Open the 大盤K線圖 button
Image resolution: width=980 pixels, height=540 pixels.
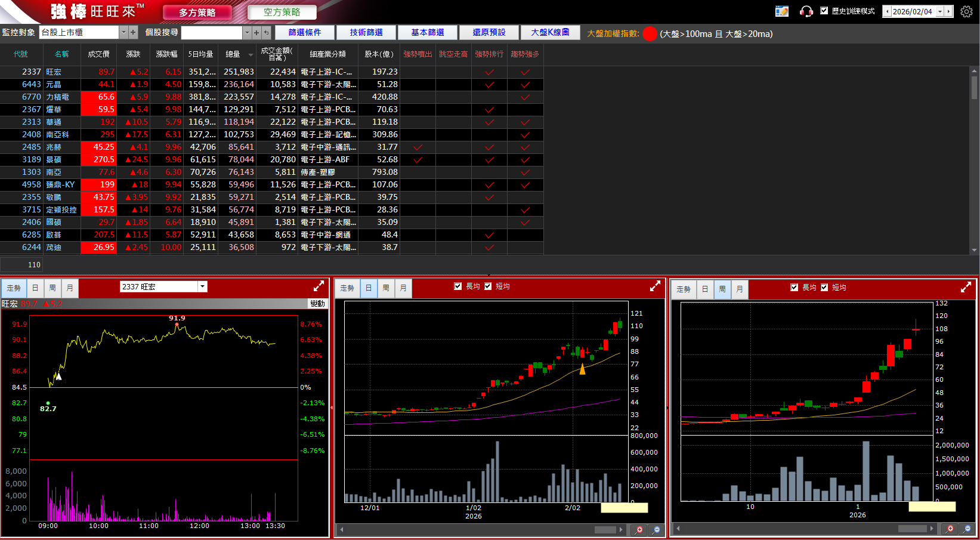pos(550,32)
